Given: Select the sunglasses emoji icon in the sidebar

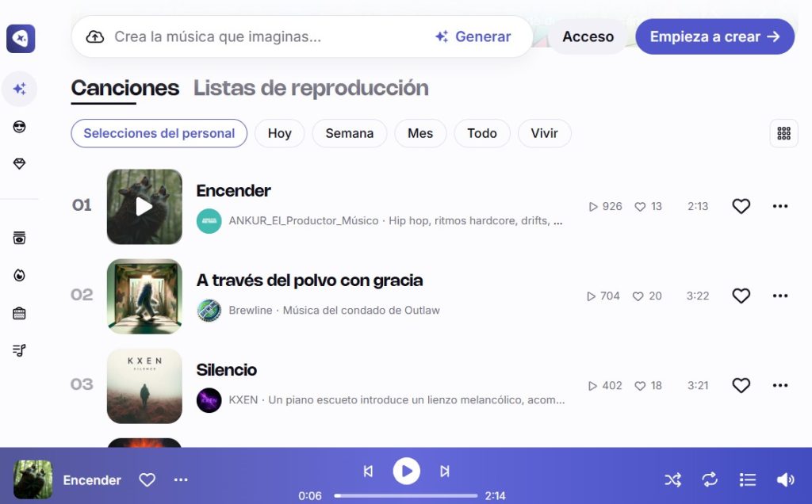Looking at the screenshot, I should tap(20, 127).
